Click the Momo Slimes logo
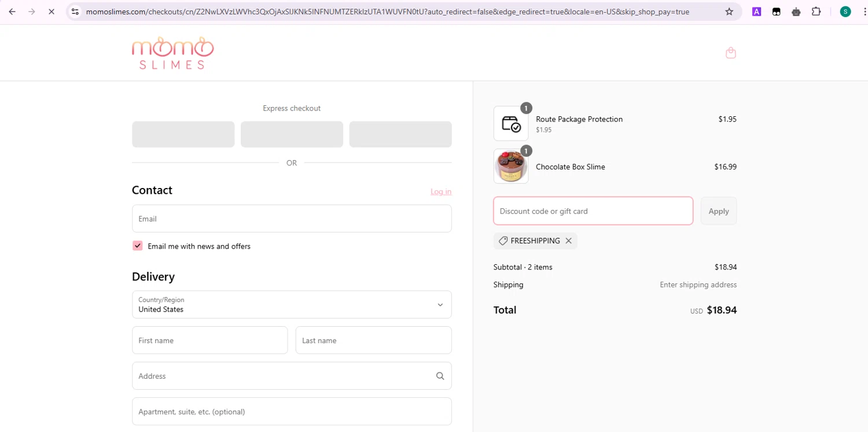 pos(172,53)
